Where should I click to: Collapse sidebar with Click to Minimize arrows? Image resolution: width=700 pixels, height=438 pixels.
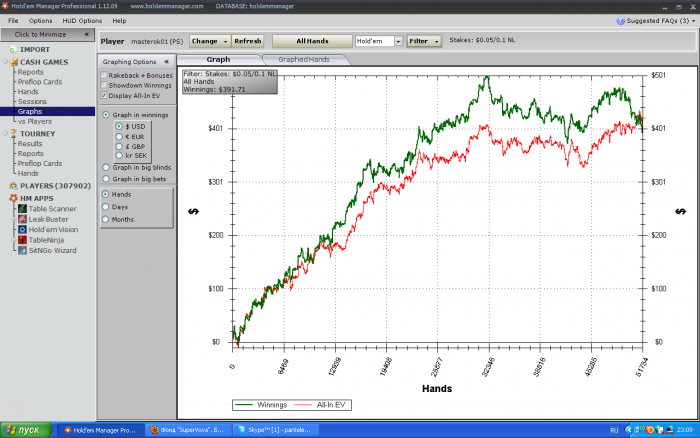[x=87, y=34]
